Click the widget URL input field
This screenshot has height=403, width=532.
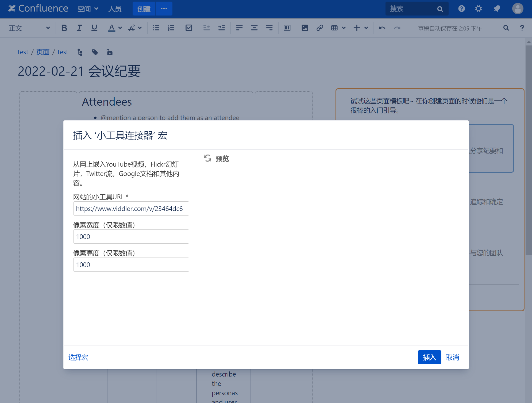[x=131, y=209]
